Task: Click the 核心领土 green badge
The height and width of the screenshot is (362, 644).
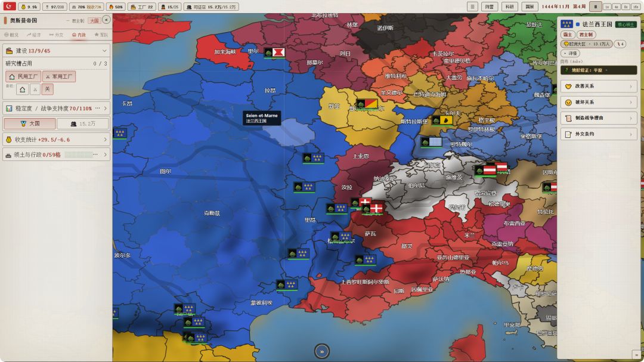Action: [x=626, y=24]
